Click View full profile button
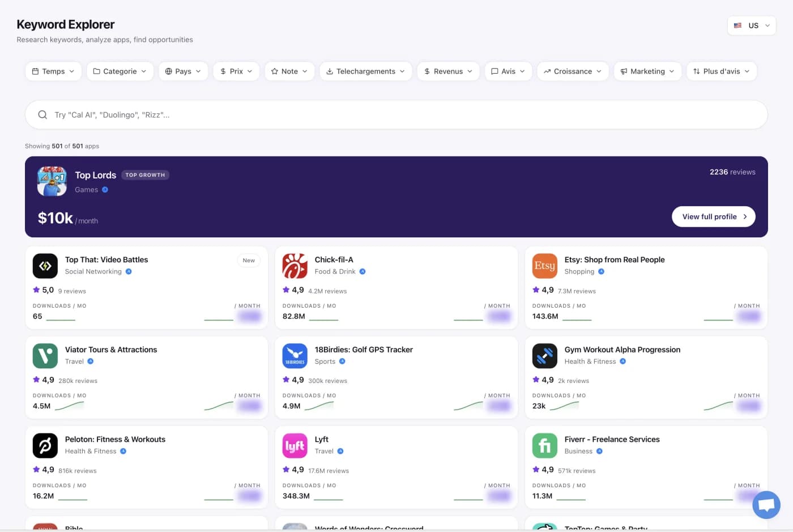793x532 pixels. [714, 216]
